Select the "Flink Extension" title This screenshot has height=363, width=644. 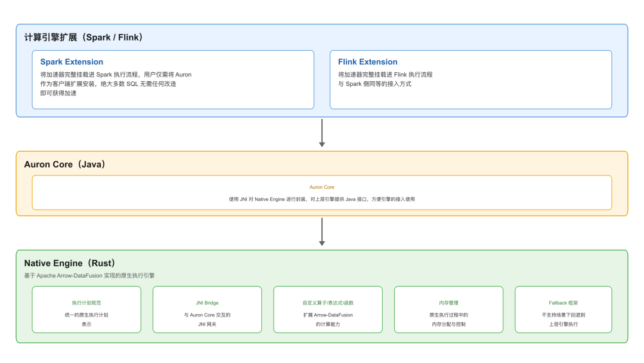367,61
